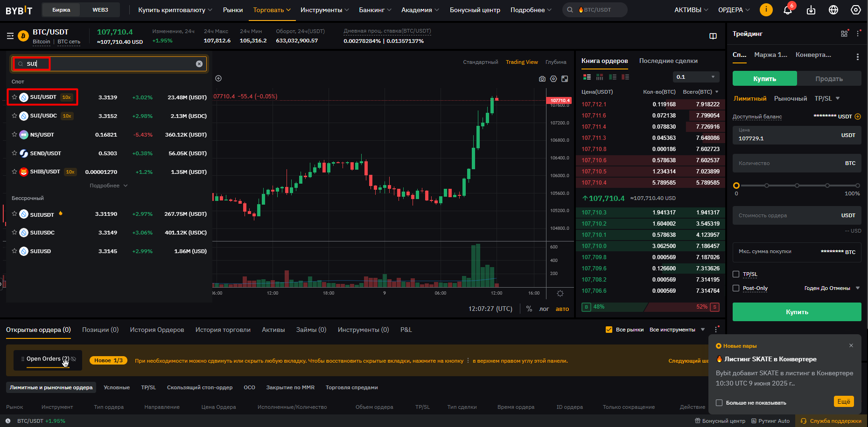The height and width of the screenshot is (427, 868).
Task: Open Все инструменты filter dropdown
Action: click(x=677, y=330)
